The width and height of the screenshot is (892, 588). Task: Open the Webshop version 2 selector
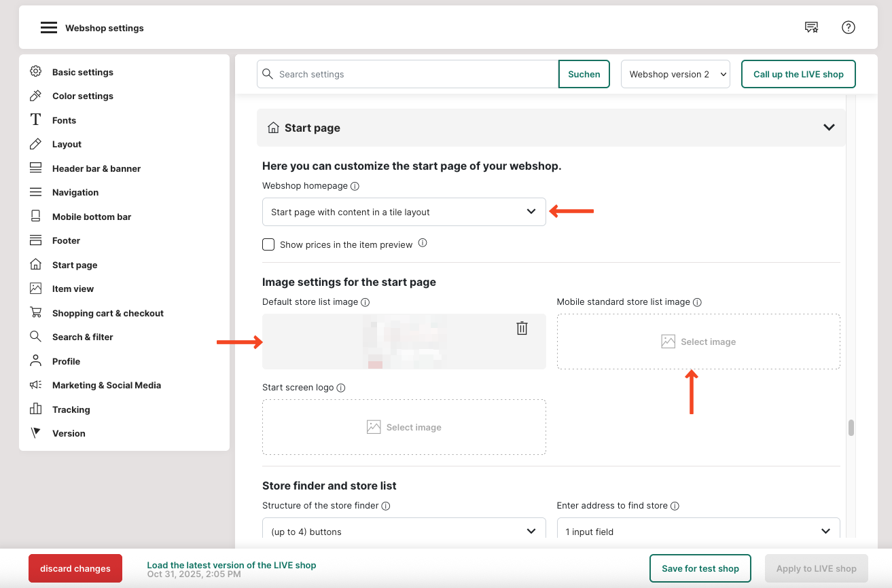click(675, 74)
